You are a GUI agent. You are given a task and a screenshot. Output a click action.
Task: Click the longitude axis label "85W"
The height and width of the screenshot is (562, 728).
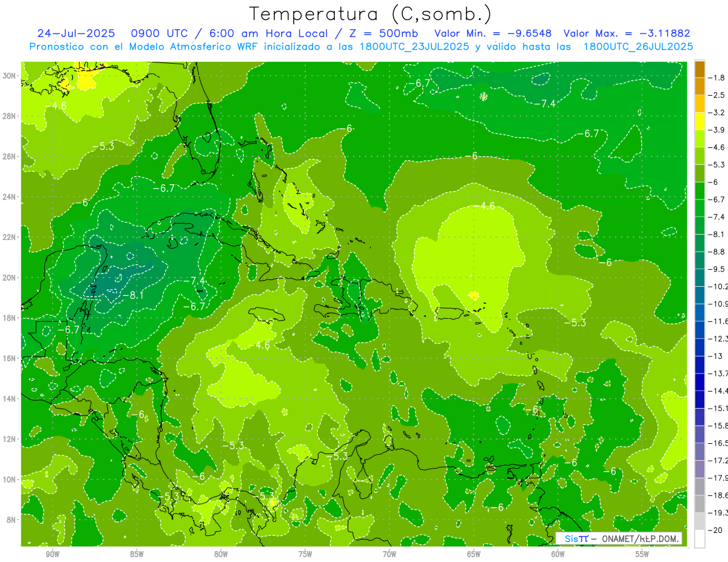click(136, 554)
